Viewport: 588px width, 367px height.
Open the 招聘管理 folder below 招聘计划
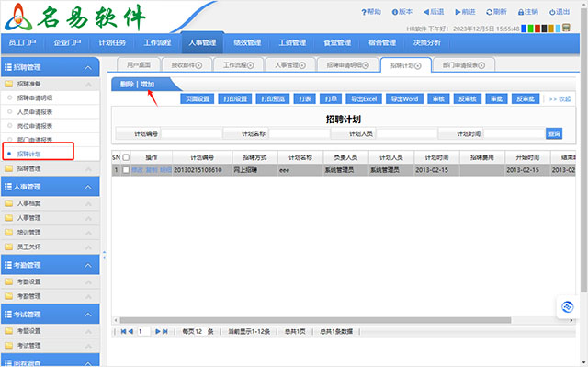[8, 169]
